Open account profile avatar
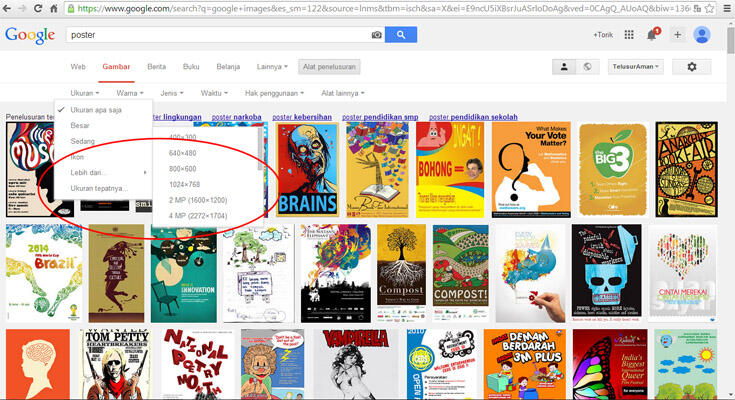Viewport: 735px width, 400px height. click(702, 35)
